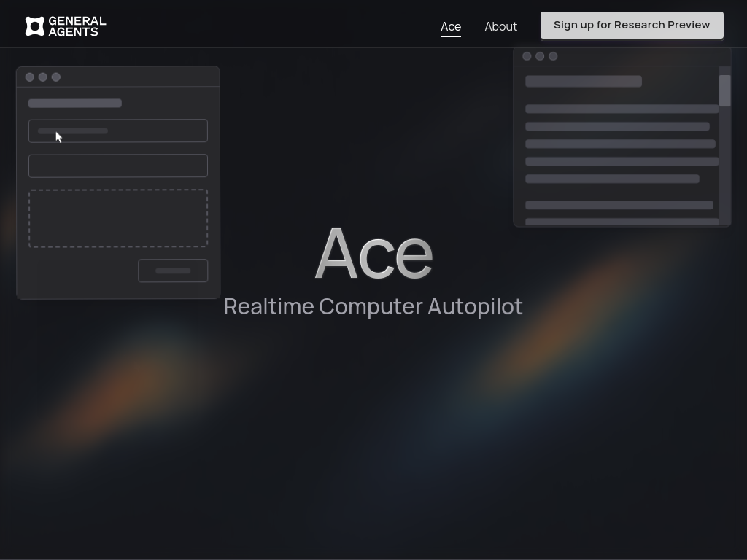Click middle dot of left form window
747x560 pixels.
[43, 77]
